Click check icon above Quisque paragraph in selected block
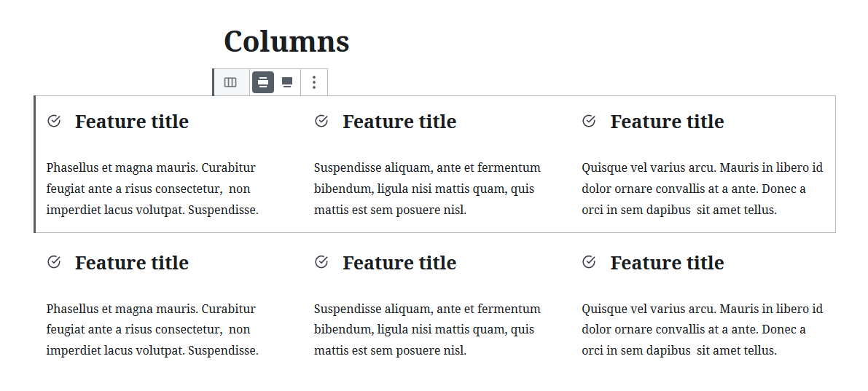Viewport: 868px width, 391px height. click(x=589, y=121)
